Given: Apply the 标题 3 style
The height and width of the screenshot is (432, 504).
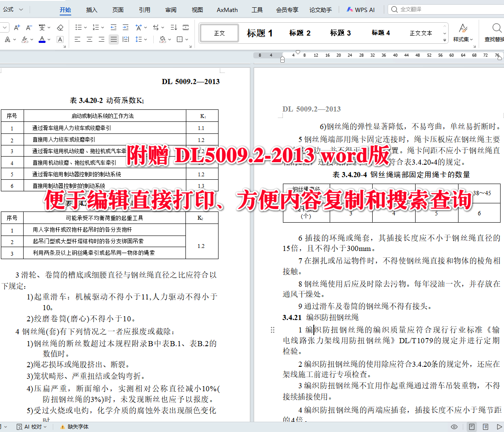Looking at the screenshot, I should (x=340, y=33).
